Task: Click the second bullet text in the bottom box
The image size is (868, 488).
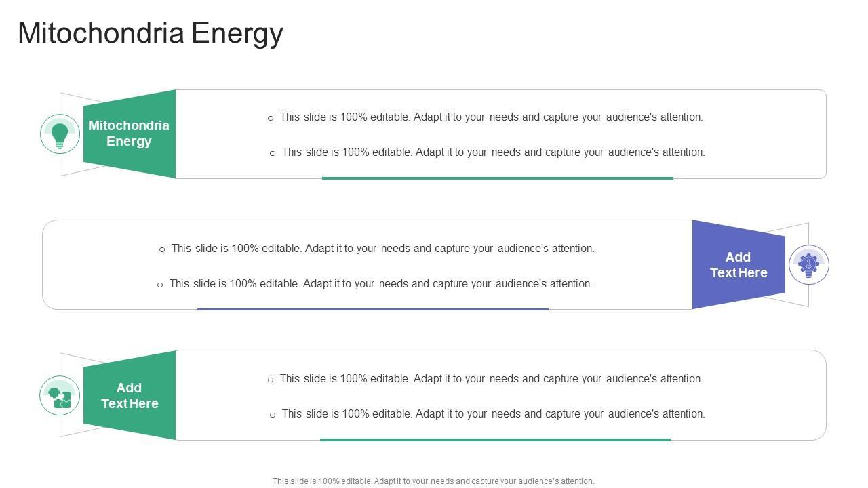Action: [x=493, y=414]
